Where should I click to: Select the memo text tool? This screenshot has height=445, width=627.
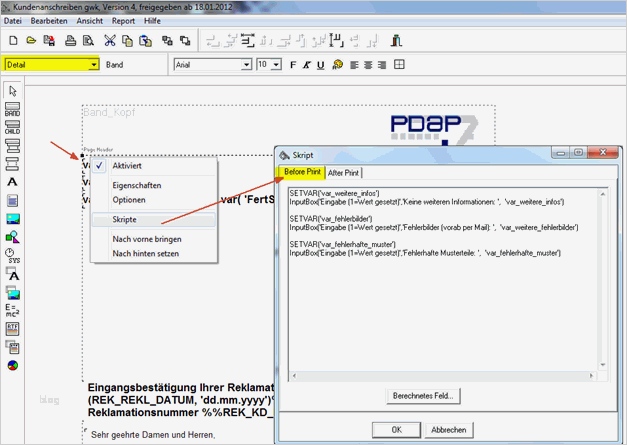coord(12,200)
